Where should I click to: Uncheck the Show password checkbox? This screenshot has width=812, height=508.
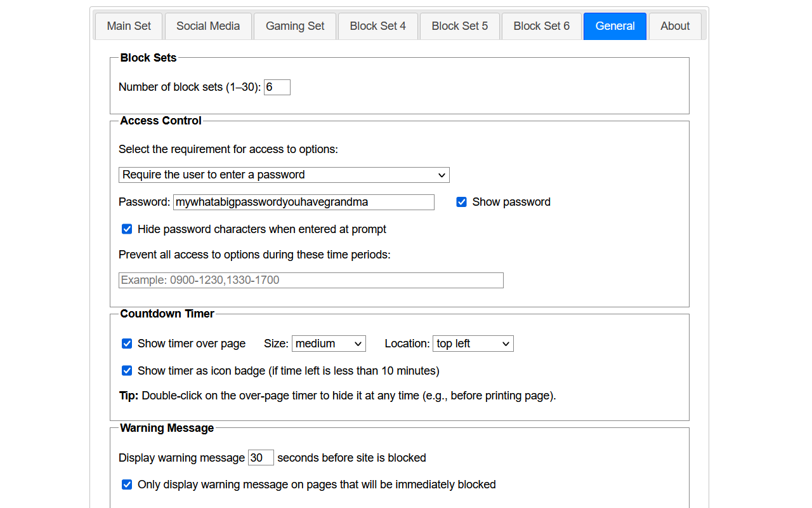(x=462, y=202)
